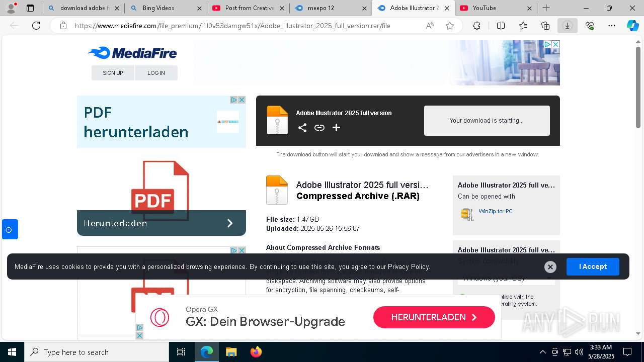Show hidden system tray icons
The image size is (644, 362).
click(542, 352)
